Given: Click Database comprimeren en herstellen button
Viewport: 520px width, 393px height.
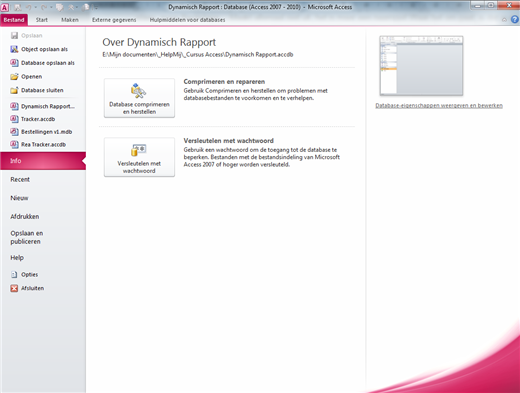Looking at the screenshot, I should (x=139, y=98).
